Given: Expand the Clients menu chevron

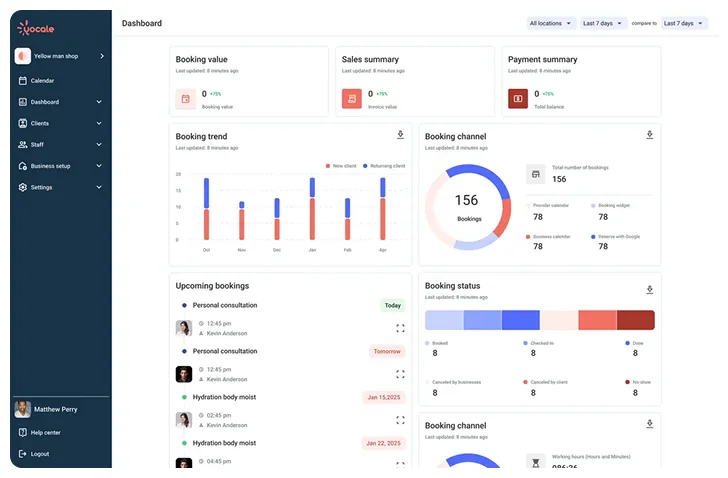Looking at the screenshot, I should (99, 123).
